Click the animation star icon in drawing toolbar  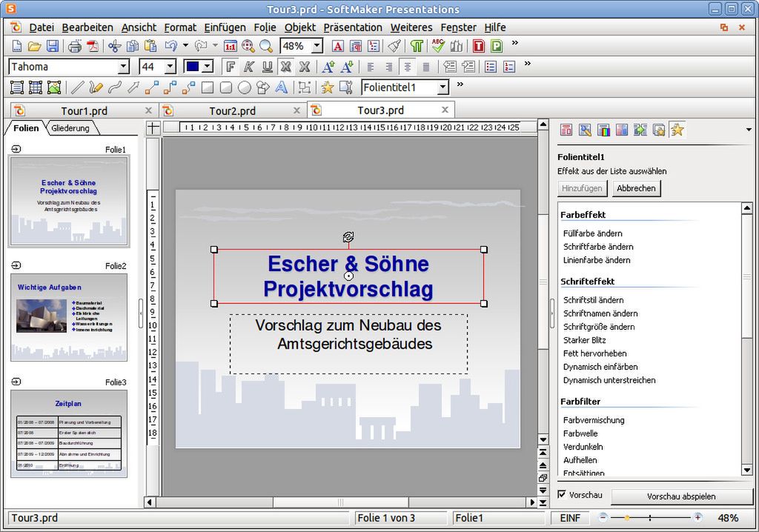[328, 87]
